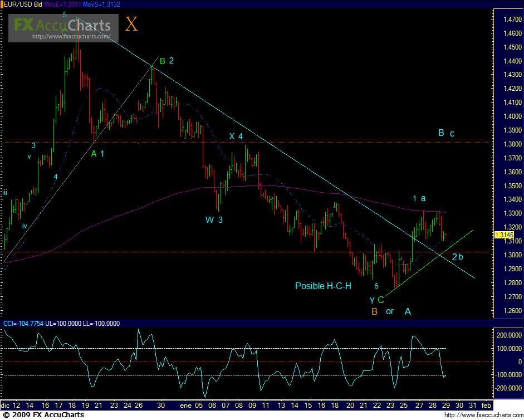Select the 'X 4' wave label

(236, 136)
